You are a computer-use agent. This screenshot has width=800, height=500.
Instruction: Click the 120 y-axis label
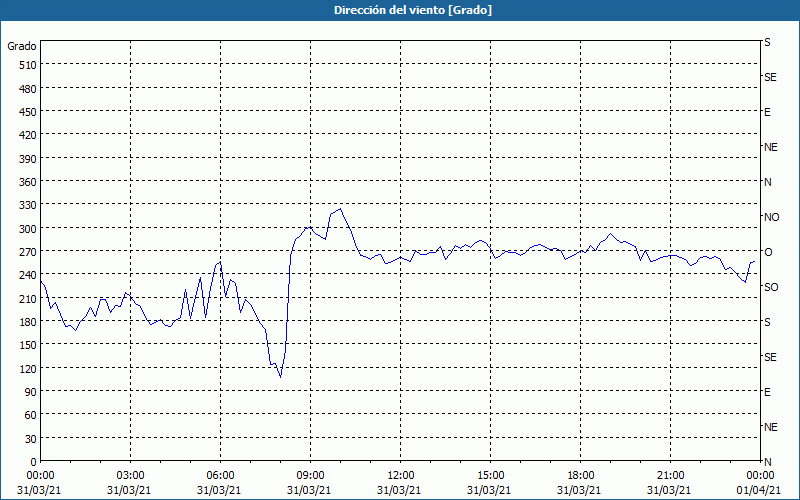tap(28, 368)
